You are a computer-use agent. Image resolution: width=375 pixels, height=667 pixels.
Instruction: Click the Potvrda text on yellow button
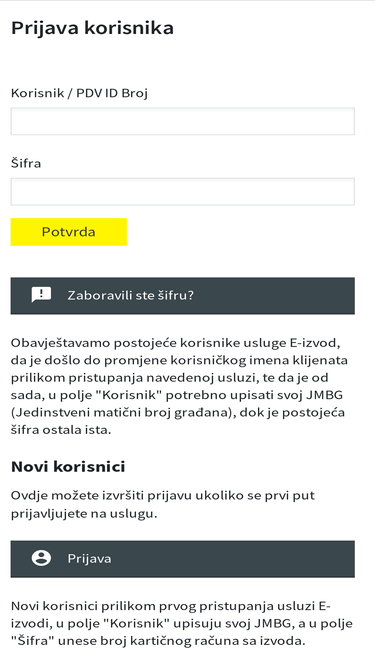(68, 232)
